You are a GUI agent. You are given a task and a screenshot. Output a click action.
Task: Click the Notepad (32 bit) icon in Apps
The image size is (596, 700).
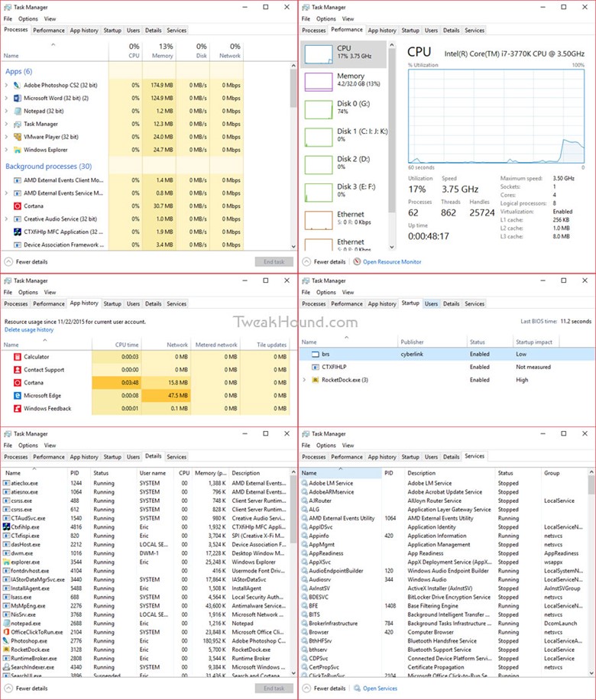(17, 111)
